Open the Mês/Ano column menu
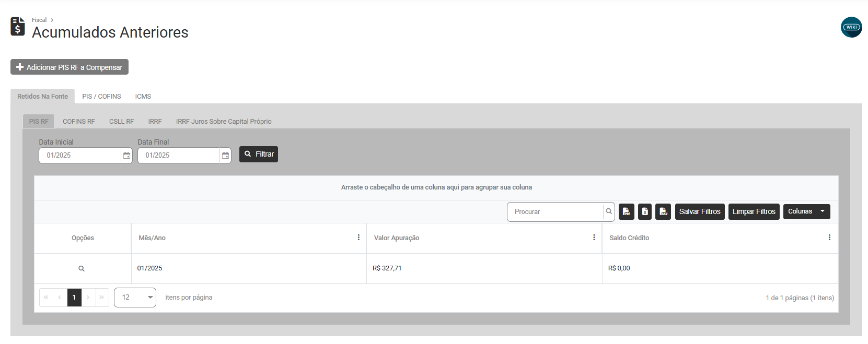 358,238
